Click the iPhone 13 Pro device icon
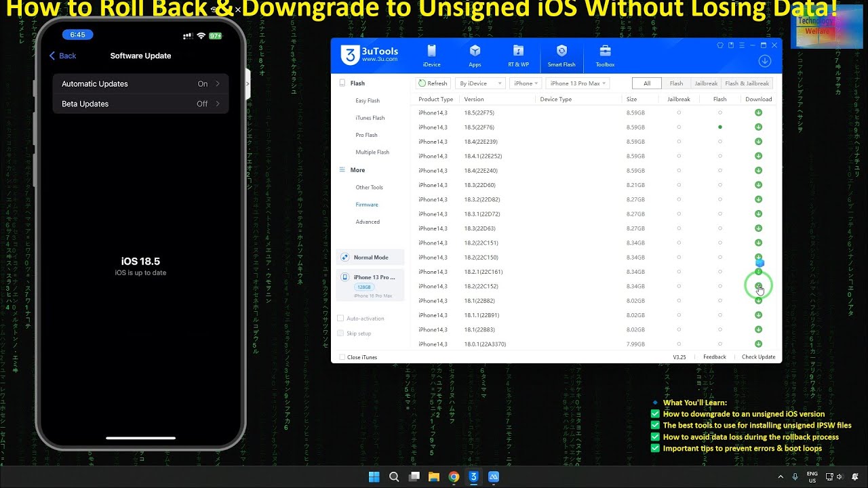This screenshot has width=868, height=488. coord(344,277)
